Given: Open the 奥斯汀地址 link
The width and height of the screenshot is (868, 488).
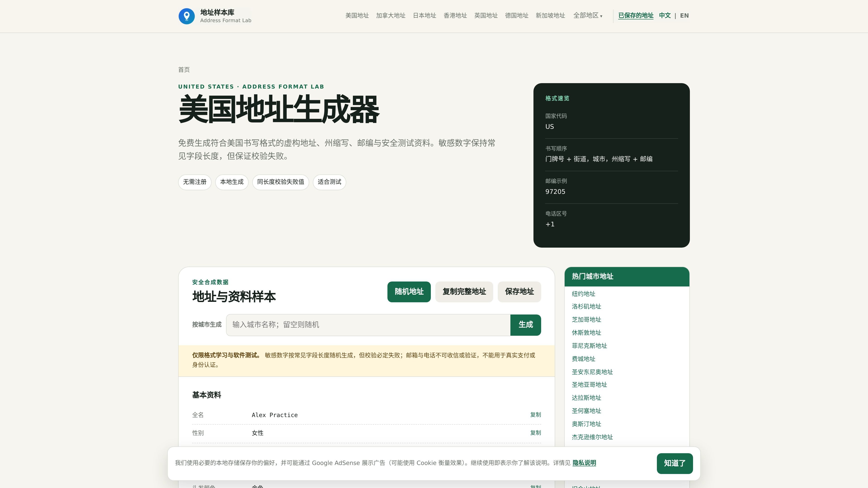Looking at the screenshot, I should [x=586, y=424].
